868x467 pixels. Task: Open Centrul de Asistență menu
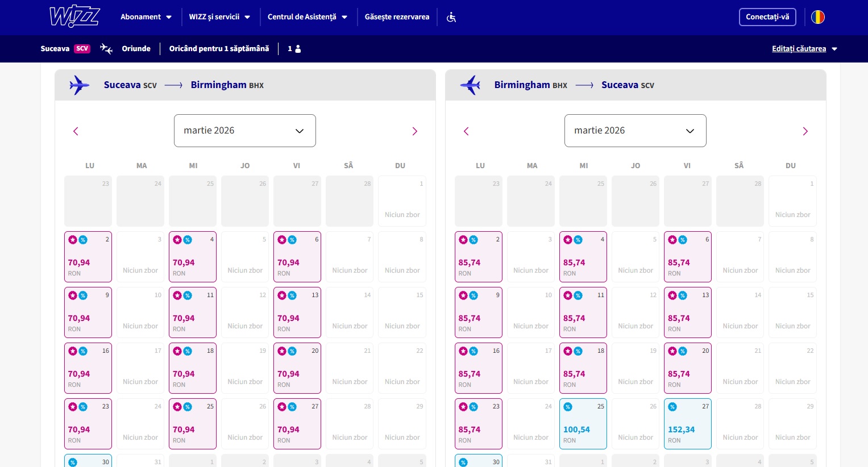click(x=307, y=17)
